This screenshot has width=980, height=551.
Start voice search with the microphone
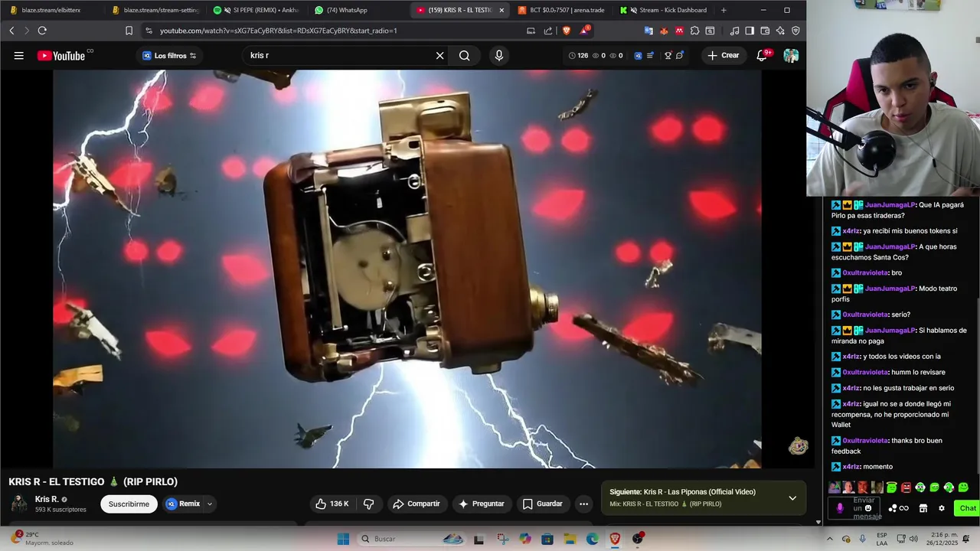(498, 55)
